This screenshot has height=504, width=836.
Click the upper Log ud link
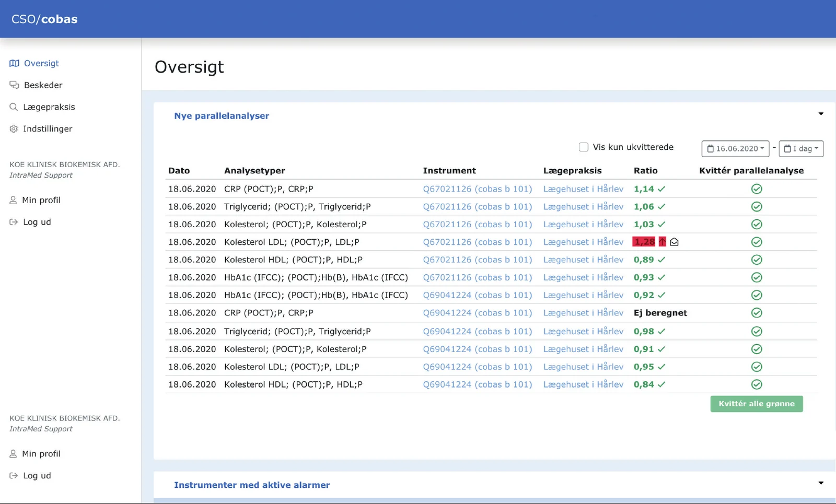(x=30, y=222)
